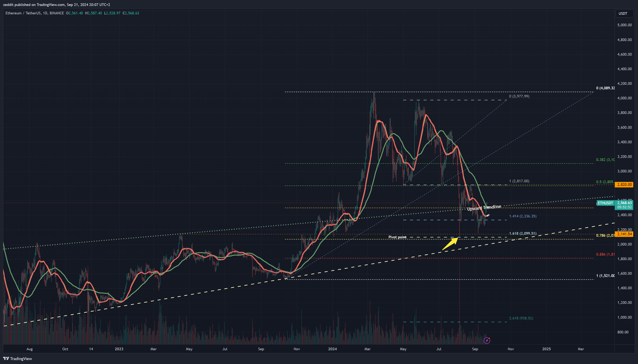
Task: Click the open value O2,561.40
Action: pyautogui.click(x=75, y=13)
